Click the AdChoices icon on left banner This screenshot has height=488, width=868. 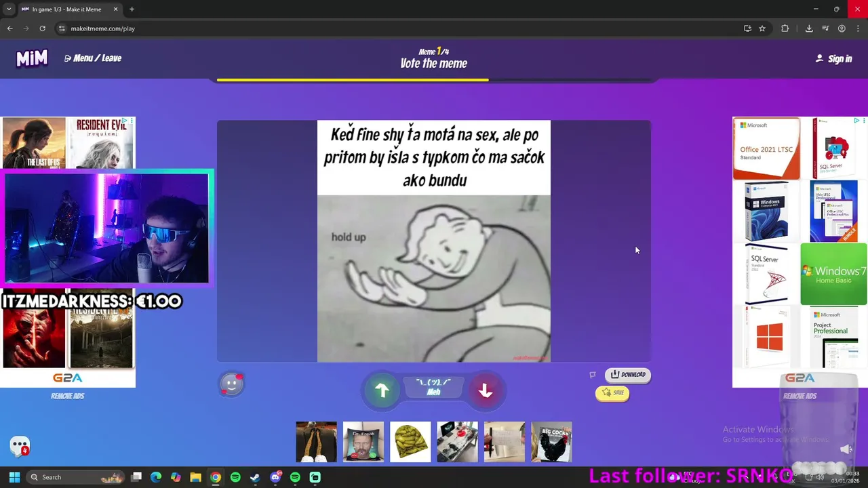click(125, 121)
